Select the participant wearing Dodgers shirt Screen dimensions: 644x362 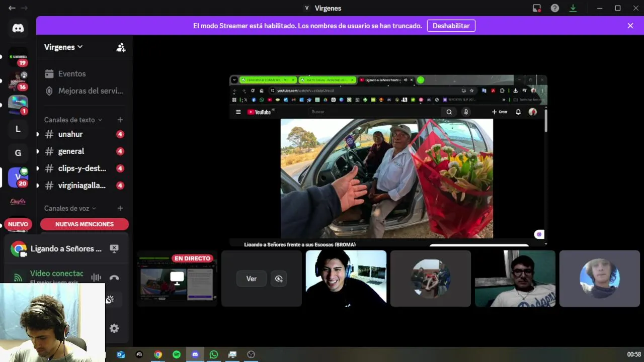[x=515, y=279]
